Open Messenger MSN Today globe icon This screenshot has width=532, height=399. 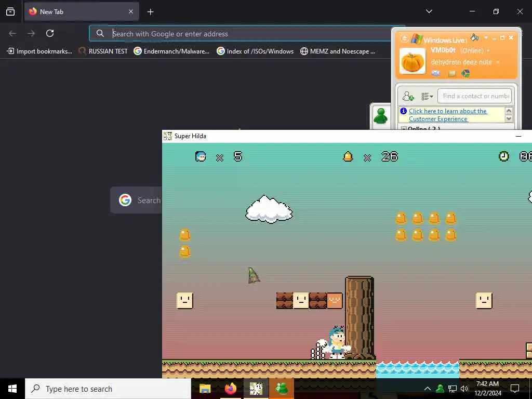pos(465,73)
